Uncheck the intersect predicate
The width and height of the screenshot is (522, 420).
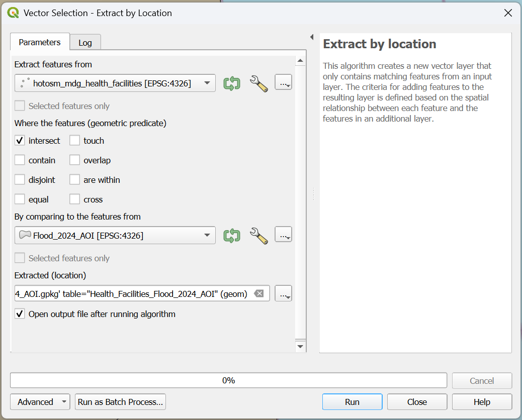(20, 141)
